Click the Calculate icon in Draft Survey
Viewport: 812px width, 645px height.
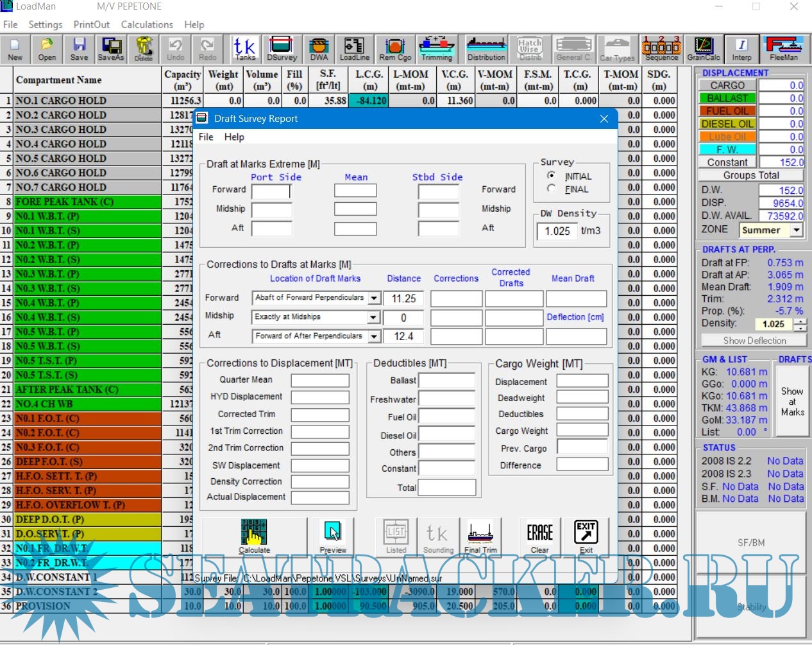[254, 535]
